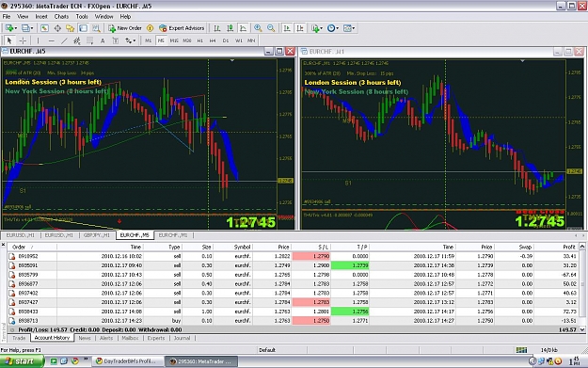Expand chart shift triangle on EURCHF M5 chart
The height and width of the screenshot is (368, 588).
[x=232, y=60]
